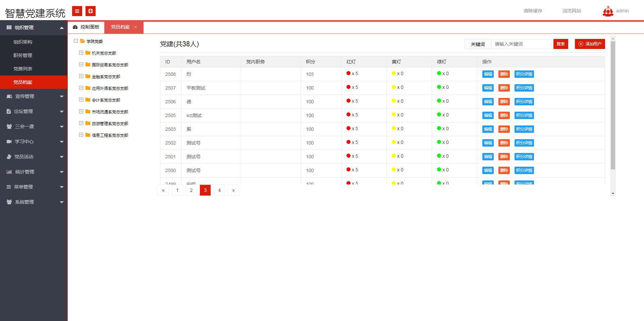
Task: Click the red lifebuoy icon in header
Action: point(90,11)
